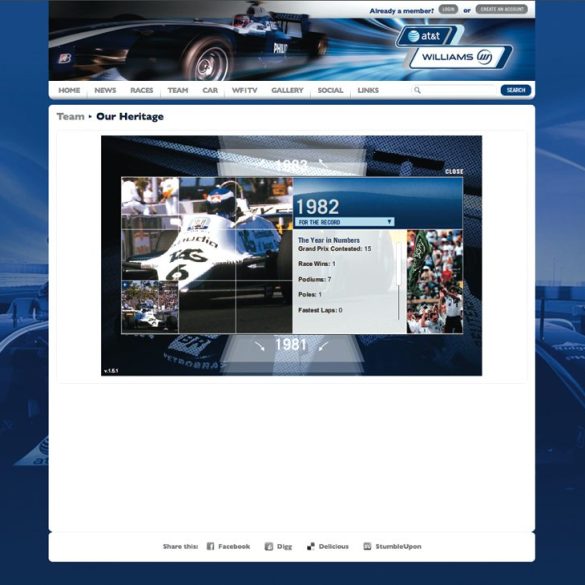Click the Year in Numbers scrollbar

point(399,281)
